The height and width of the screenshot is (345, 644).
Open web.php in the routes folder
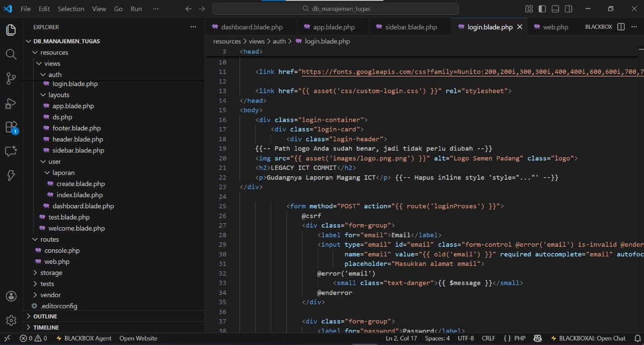coord(57,261)
